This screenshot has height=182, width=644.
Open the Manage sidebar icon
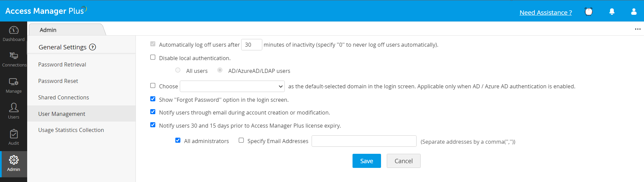point(14,82)
